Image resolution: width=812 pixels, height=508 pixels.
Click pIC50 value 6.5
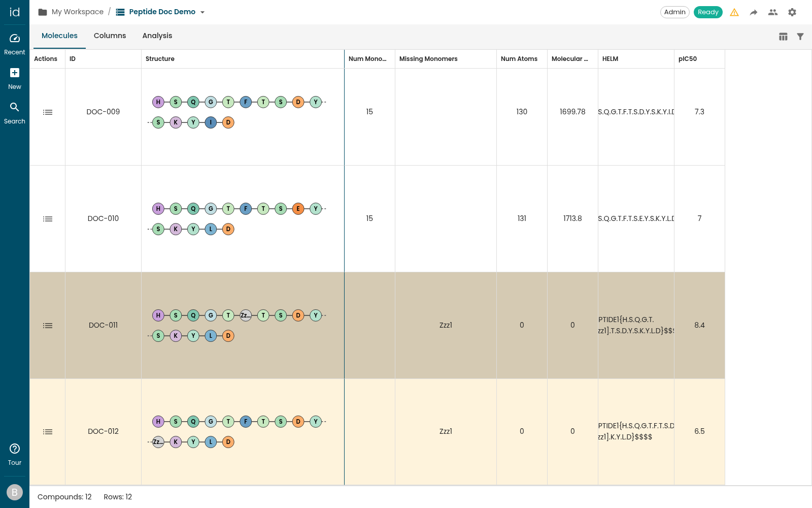pyautogui.click(x=699, y=431)
